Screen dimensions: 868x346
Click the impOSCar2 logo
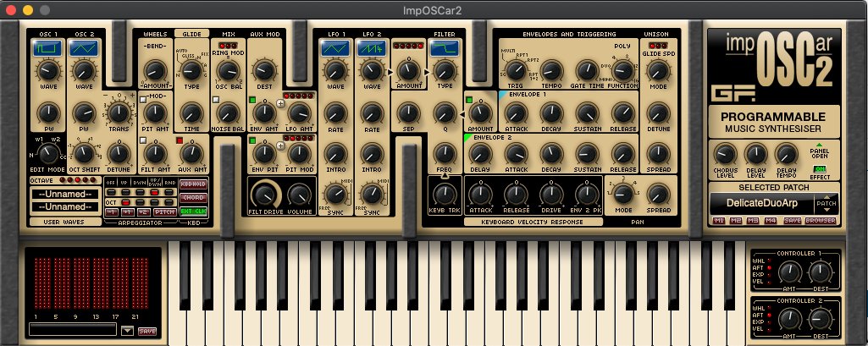click(779, 58)
